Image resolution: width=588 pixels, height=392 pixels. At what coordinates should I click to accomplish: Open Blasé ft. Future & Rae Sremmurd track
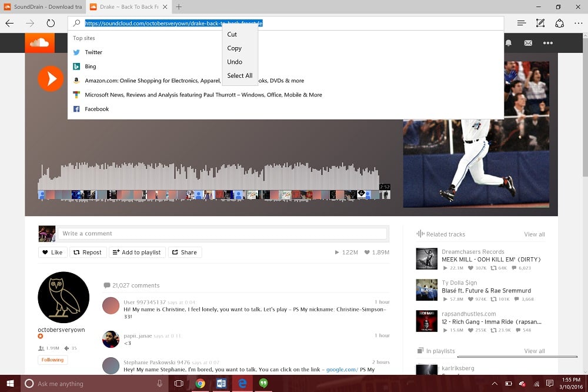coord(486,291)
